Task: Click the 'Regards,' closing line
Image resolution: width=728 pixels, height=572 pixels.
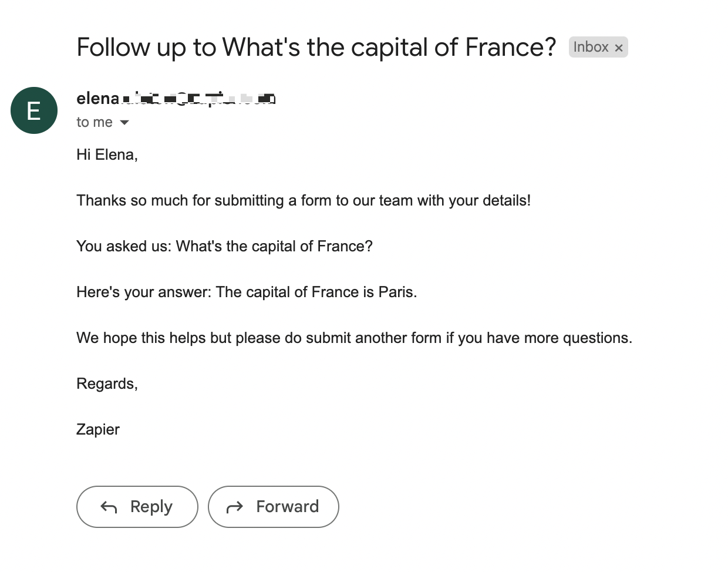Action: (107, 383)
